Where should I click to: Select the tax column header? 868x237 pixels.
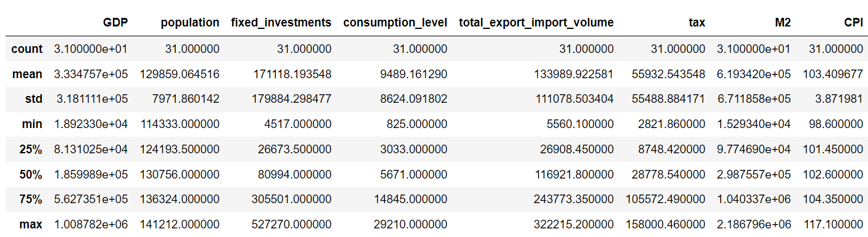(697, 23)
